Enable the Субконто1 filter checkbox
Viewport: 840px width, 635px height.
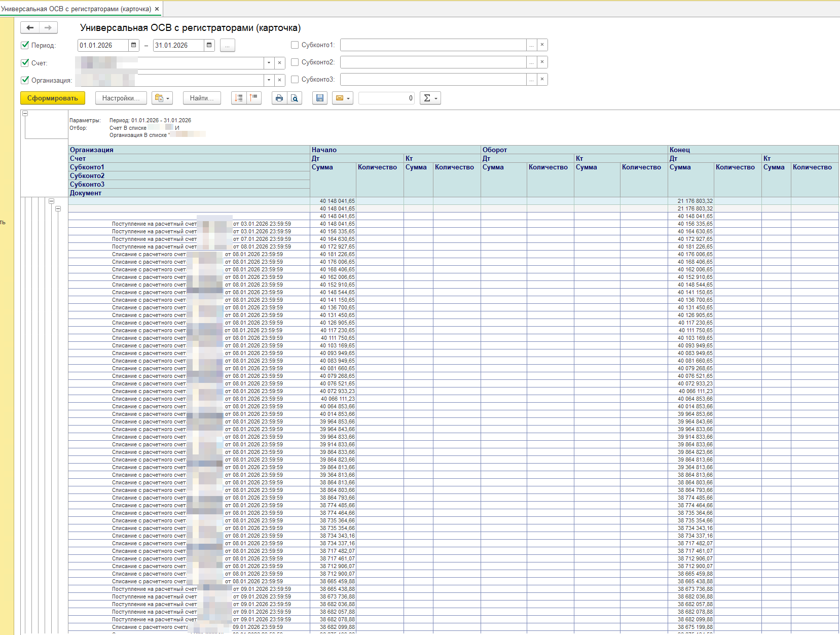pos(295,45)
